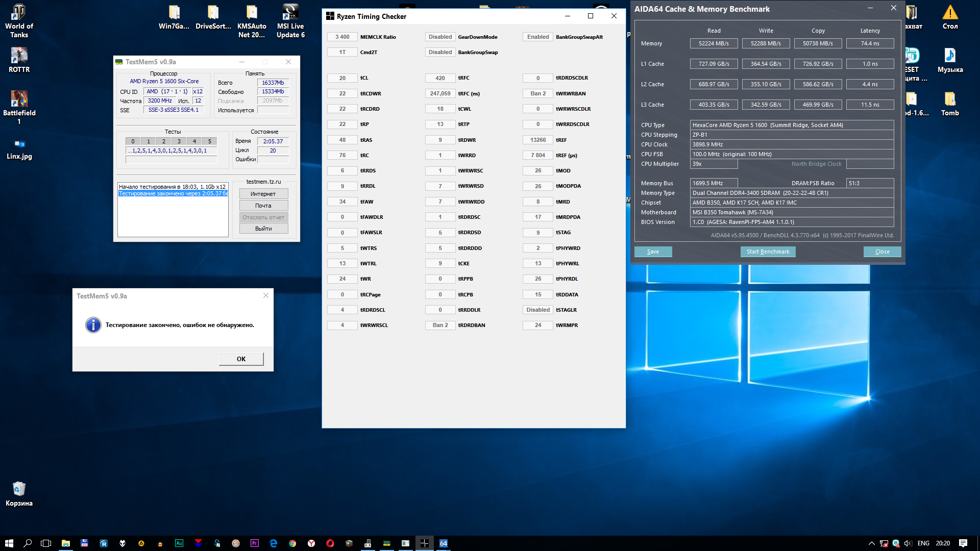
Task: Click Выйти to exit TestMem5
Action: [263, 229]
